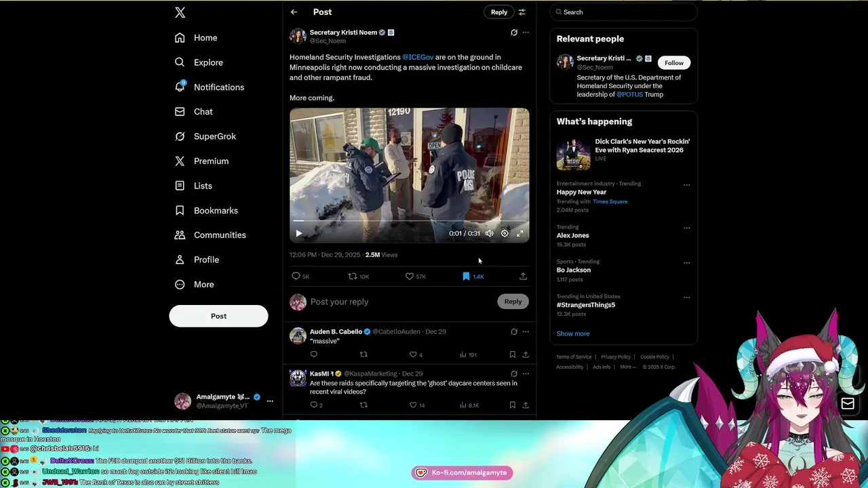Go back with the arrow icon
Screen dimensions: 868x488
coord(294,12)
